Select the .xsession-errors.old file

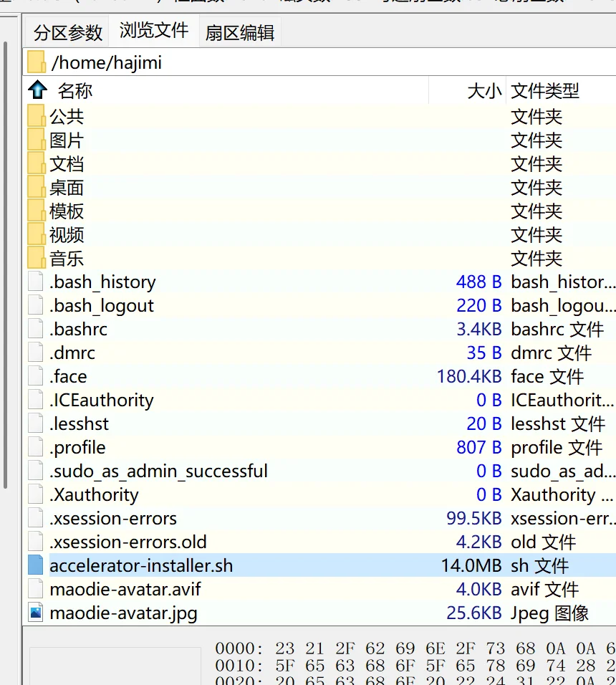click(128, 542)
